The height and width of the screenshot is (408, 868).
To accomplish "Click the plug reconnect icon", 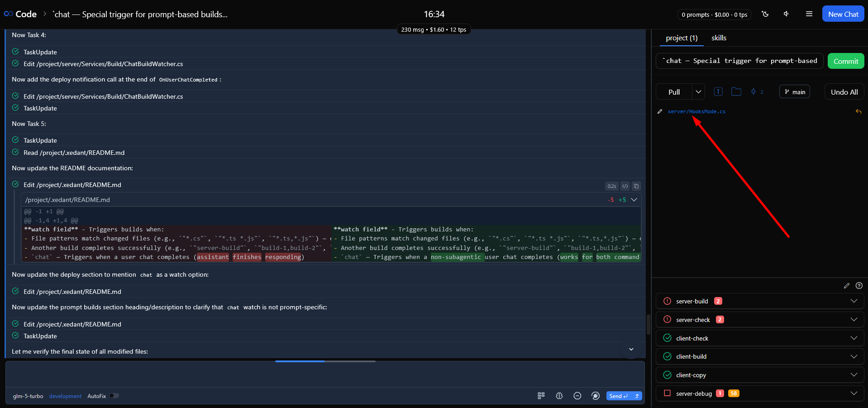I will point(596,396).
